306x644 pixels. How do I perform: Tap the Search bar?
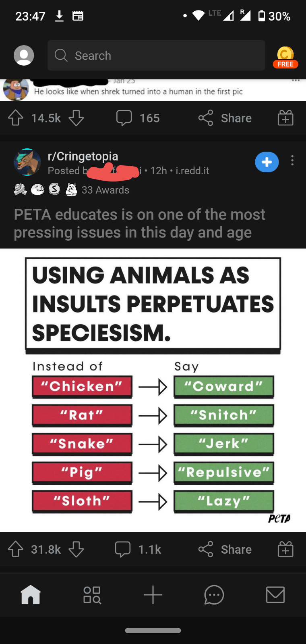pyautogui.click(x=156, y=56)
